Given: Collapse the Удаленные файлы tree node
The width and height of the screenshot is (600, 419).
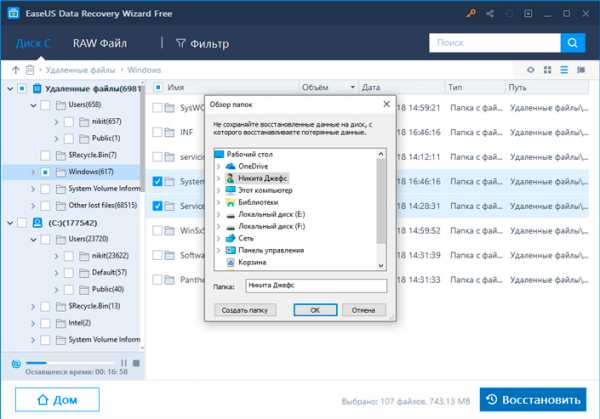Looking at the screenshot, I should [10, 89].
